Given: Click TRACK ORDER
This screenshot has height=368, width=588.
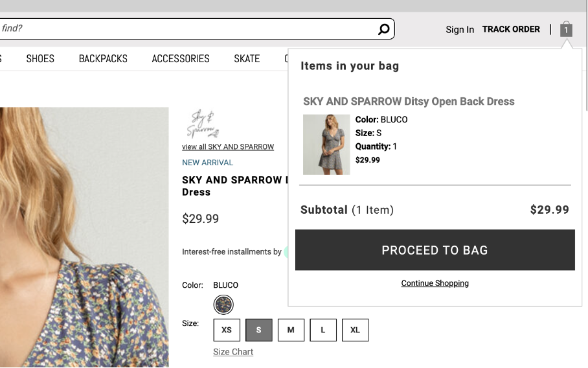Looking at the screenshot, I should click(x=511, y=29).
